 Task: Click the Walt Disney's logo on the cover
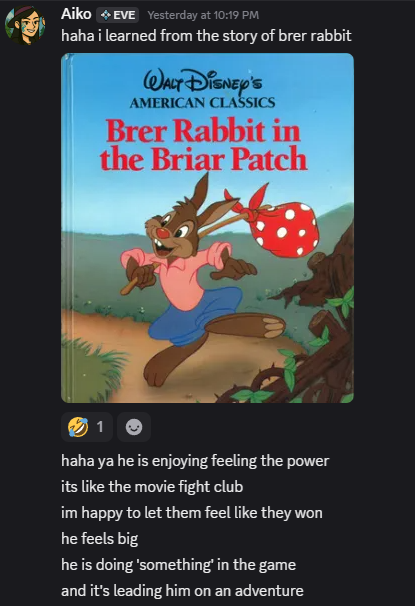203,81
